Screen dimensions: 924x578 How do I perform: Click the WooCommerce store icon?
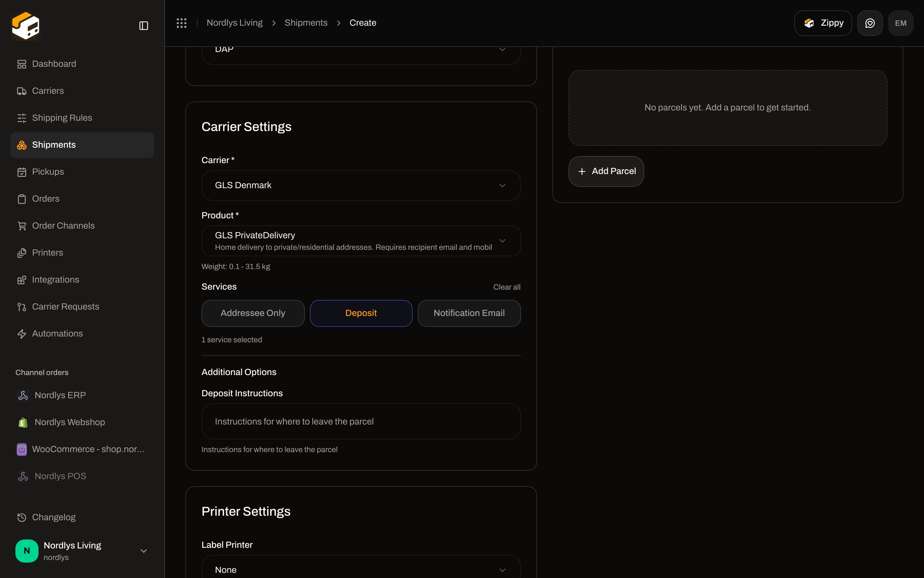pos(22,449)
